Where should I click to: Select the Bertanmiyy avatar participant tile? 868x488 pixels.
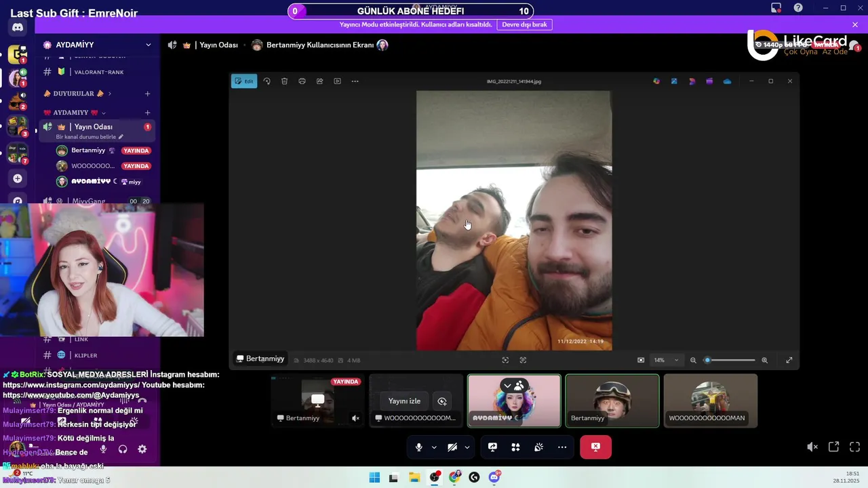click(x=612, y=401)
